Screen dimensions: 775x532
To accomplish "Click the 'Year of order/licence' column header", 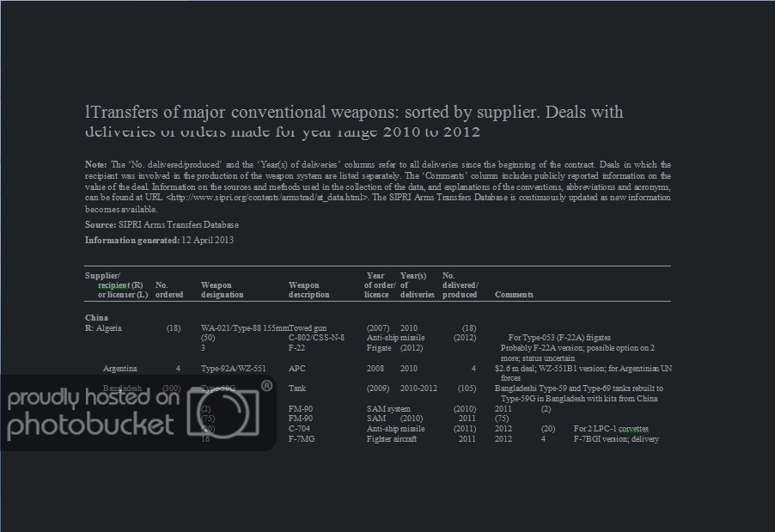I will pyautogui.click(x=380, y=284).
